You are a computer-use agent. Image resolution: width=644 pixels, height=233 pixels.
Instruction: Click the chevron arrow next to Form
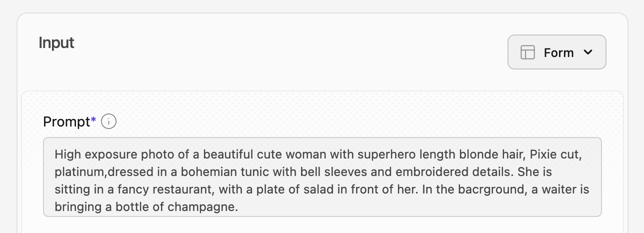[x=588, y=52]
